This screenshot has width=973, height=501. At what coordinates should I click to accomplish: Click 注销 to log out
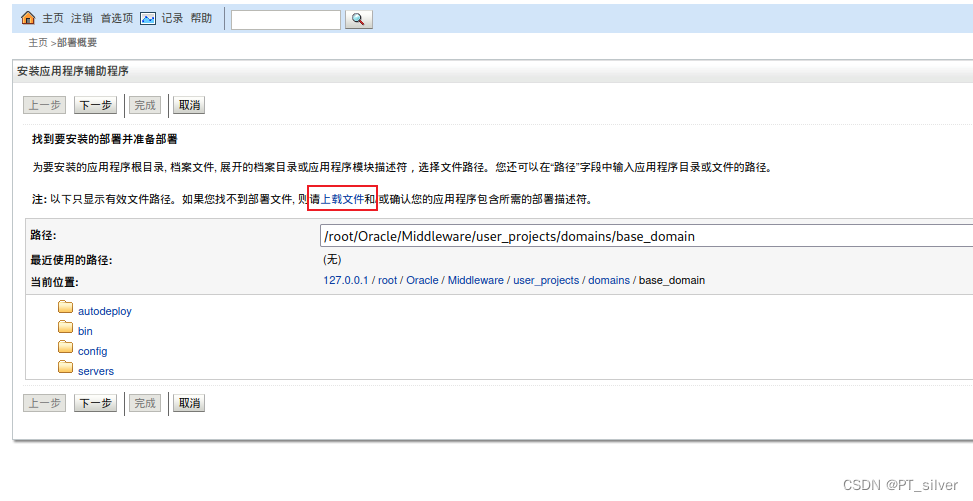point(82,18)
